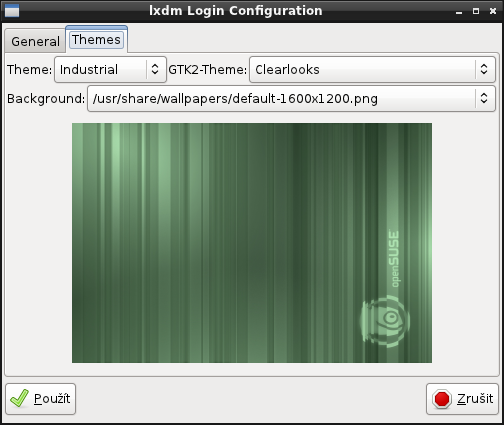This screenshot has height=425, width=504.
Task: Click the openSUSE chameleon logo in preview
Action: tap(385, 320)
